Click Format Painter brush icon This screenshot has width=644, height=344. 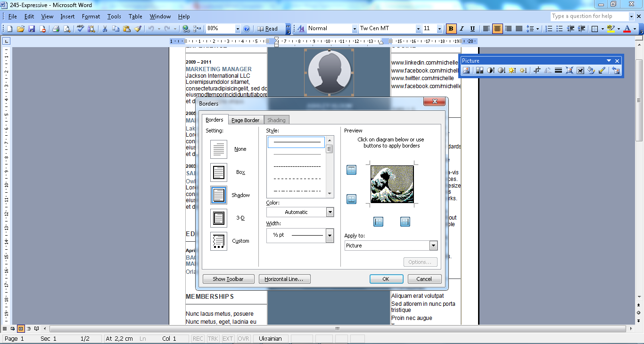click(x=138, y=29)
